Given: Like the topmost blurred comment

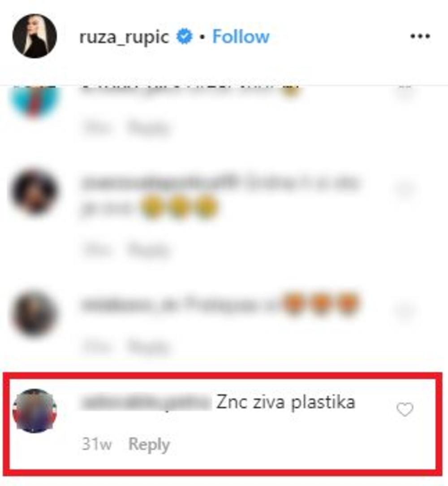Looking at the screenshot, I should (x=404, y=91).
